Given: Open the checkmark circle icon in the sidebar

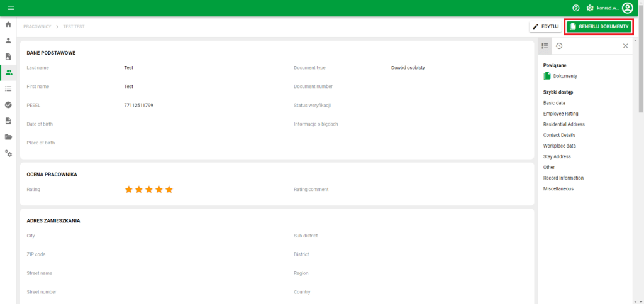Looking at the screenshot, I should click(x=8, y=105).
